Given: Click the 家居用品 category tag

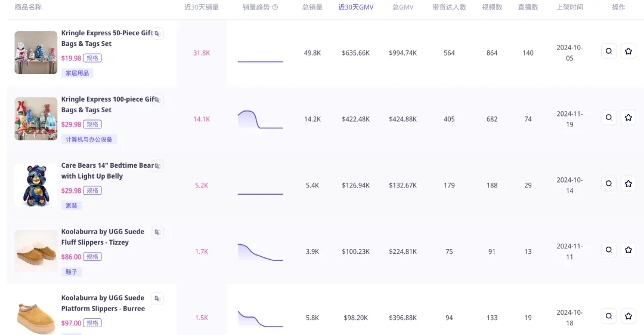Looking at the screenshot, I should [x=77, y=73].
